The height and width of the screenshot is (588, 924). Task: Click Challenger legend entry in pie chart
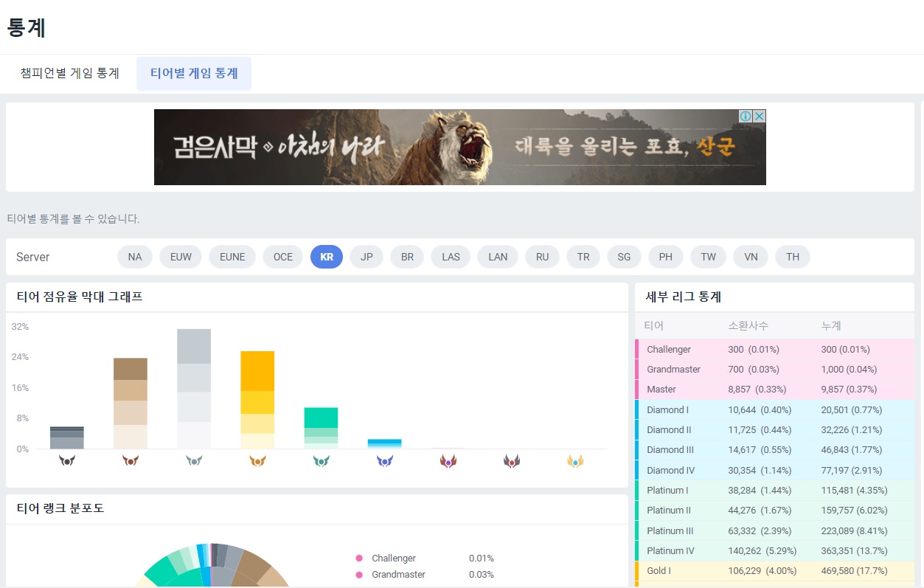point(425,558)
